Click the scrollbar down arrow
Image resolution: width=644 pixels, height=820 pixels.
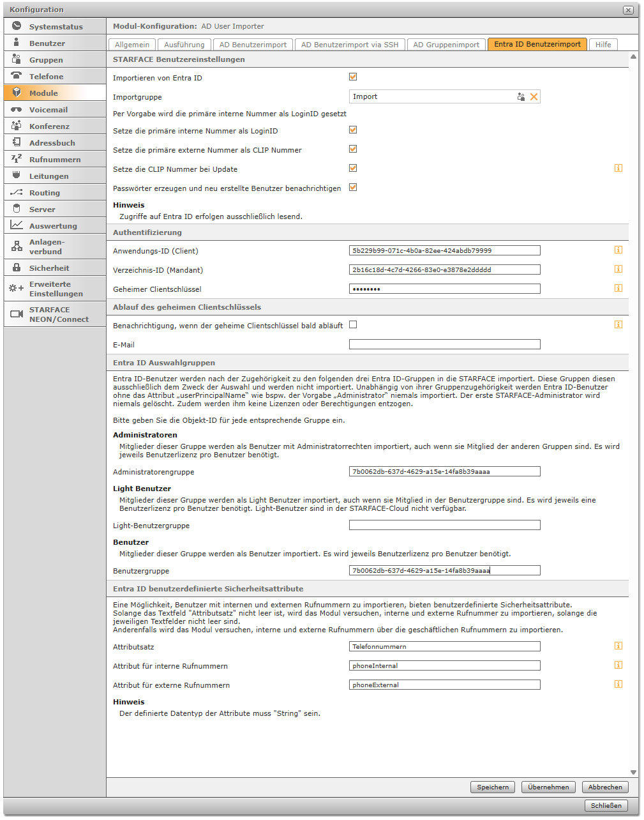click(633, 773)
